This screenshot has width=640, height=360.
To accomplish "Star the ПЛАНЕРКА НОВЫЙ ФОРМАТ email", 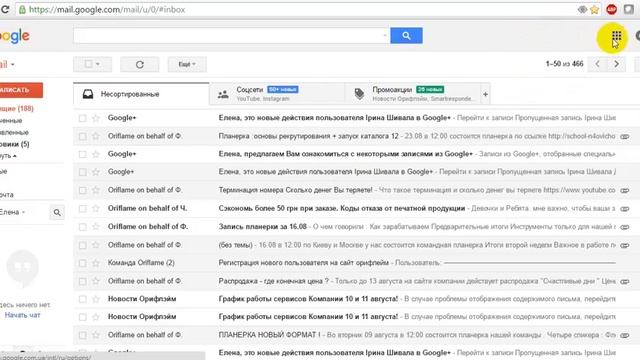I will click(x=96, y=335).
